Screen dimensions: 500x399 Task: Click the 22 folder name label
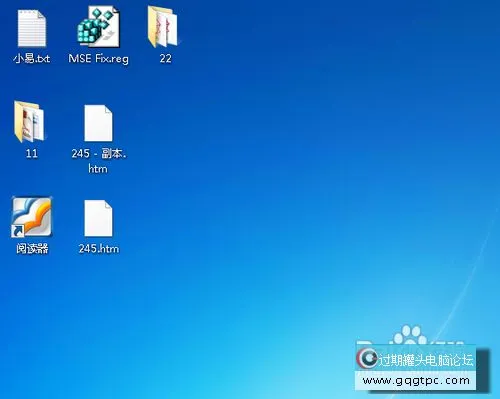[x=165, y=59]
